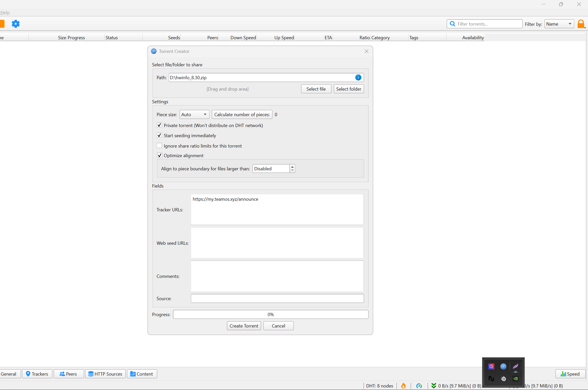Click the SteelSeries tray icon
Screen dimensions: 588x390
503,379
